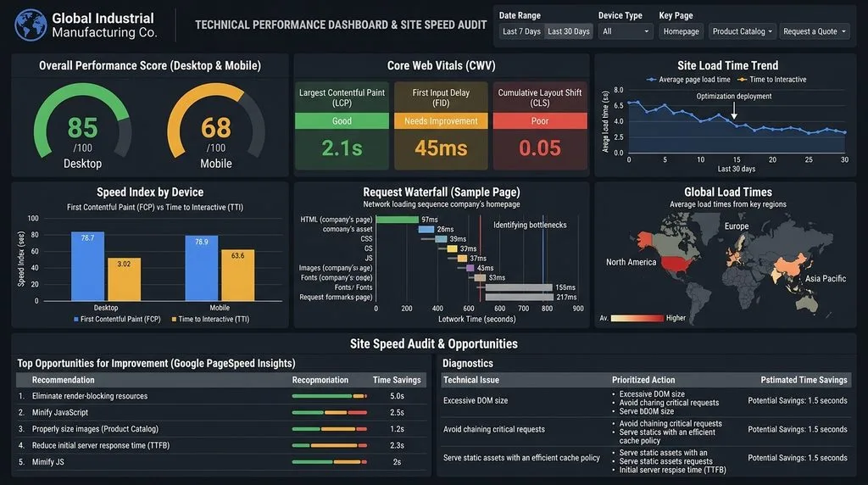
Task: Open the Product Catalog dropdown
Action: tap(743, 31)
